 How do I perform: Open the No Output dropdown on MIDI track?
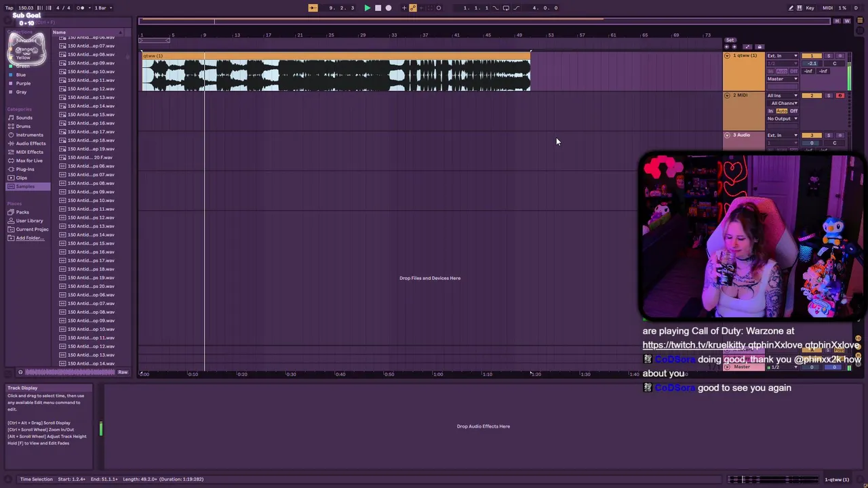point(783,119)
